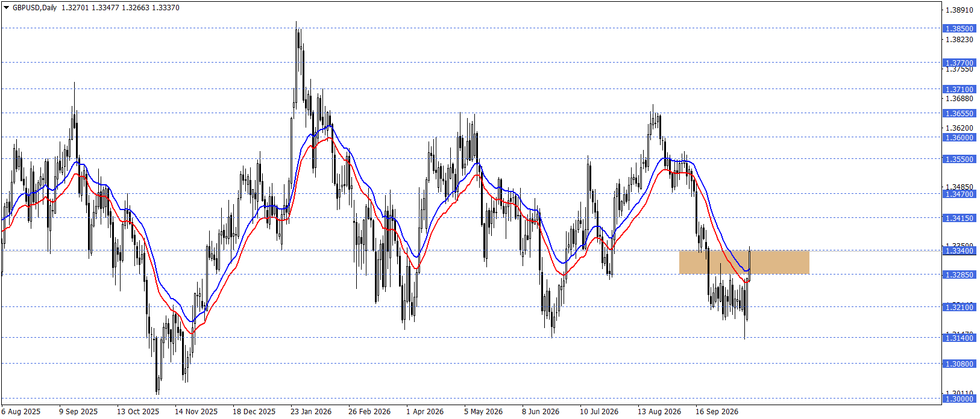
Task: Click the 1 Apr 2026 date label
Action: point(425,412)
